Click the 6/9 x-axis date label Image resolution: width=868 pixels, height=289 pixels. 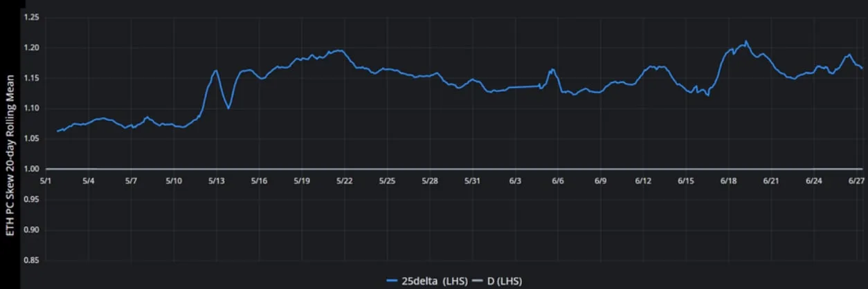[601, 180]
